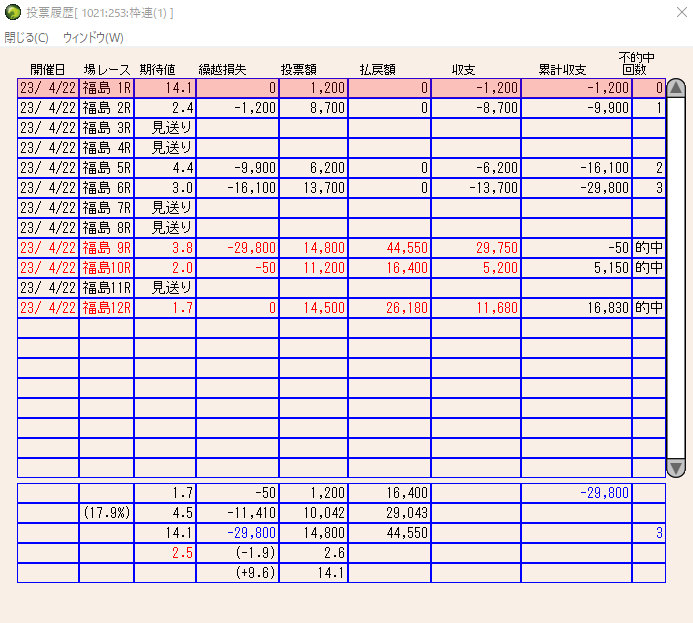Select the 福島11R race cell
Viewport: 693px width, 623px height.
[x=107, y=288]
